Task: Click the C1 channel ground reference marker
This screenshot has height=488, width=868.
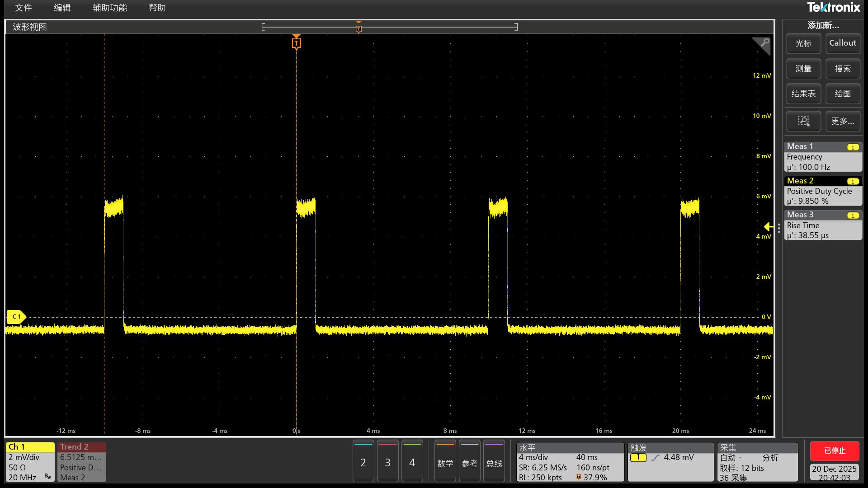Action: coord(16,317)
